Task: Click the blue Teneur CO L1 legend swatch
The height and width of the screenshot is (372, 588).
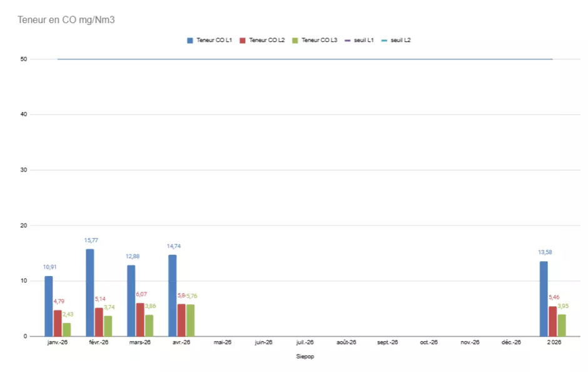Action: tap(190, 40)
